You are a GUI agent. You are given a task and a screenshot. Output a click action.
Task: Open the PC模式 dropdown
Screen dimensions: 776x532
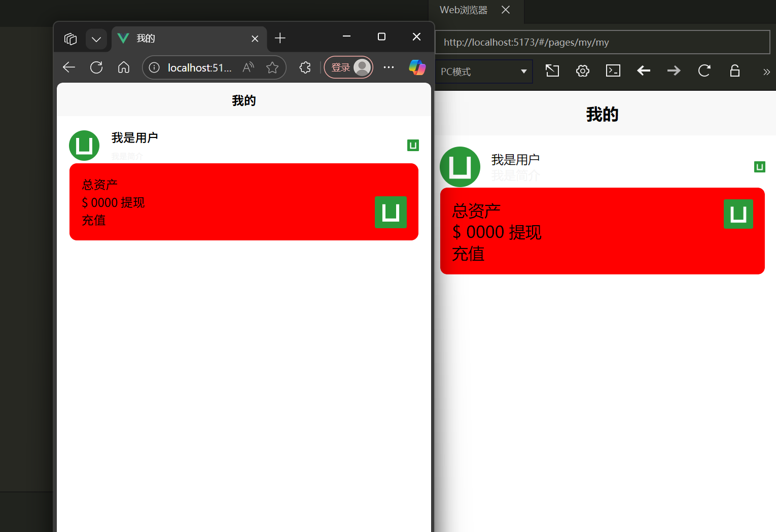tap(483, 72)
